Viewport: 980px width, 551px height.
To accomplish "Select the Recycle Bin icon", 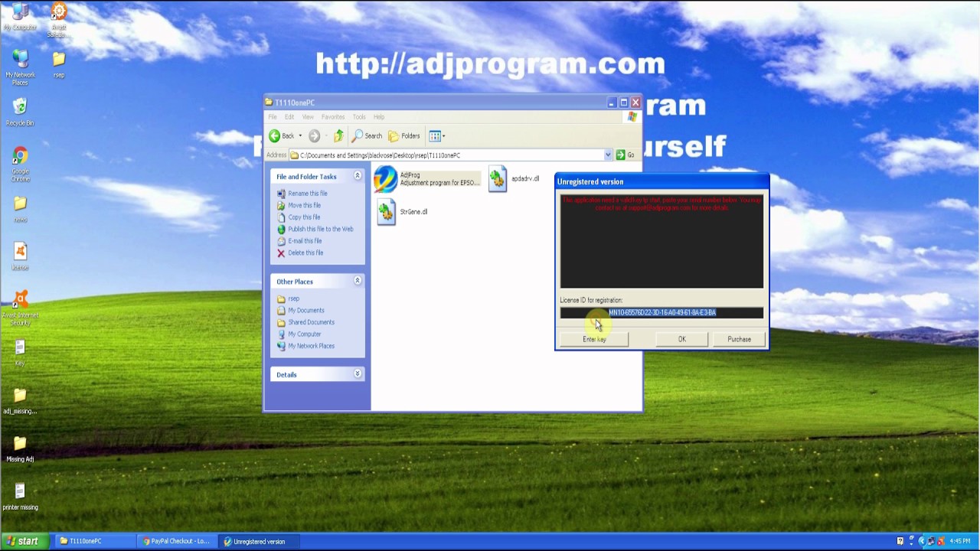I will pos(20,112).
